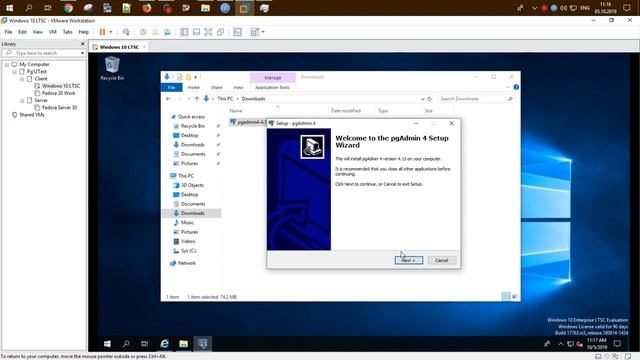Click Next in pgAdmin 4 Setup wizard
Image resolution: width=640 pixels, height=360 pixels.
(409, 260)
